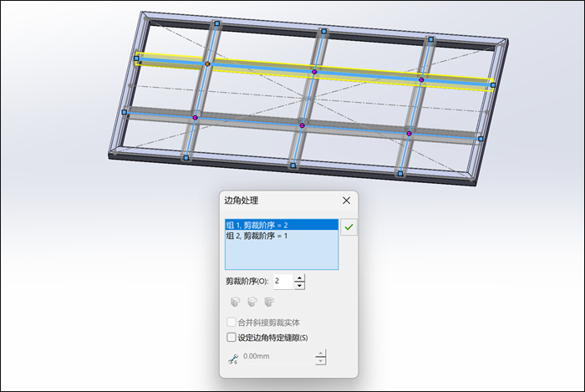
Task: Increase 剪裁阶序 with the up arrow
Action: pyautogui.click(x=299, y=277)
